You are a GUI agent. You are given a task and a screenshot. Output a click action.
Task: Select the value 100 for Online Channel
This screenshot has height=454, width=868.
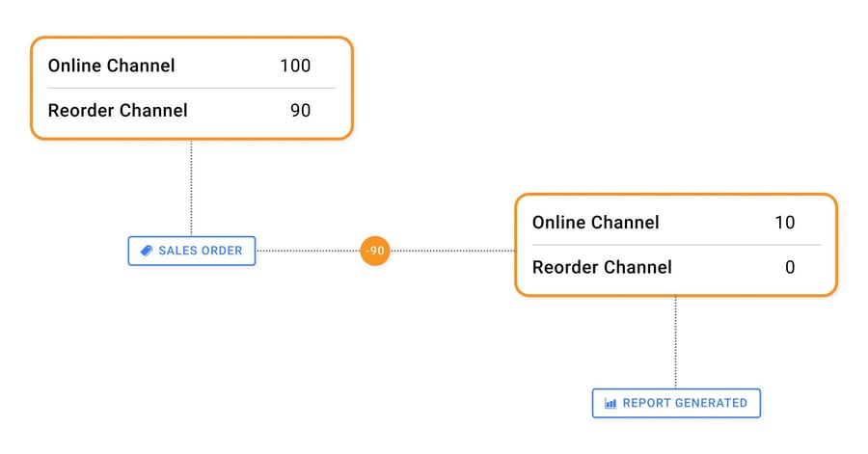click(x=295, y=66)
